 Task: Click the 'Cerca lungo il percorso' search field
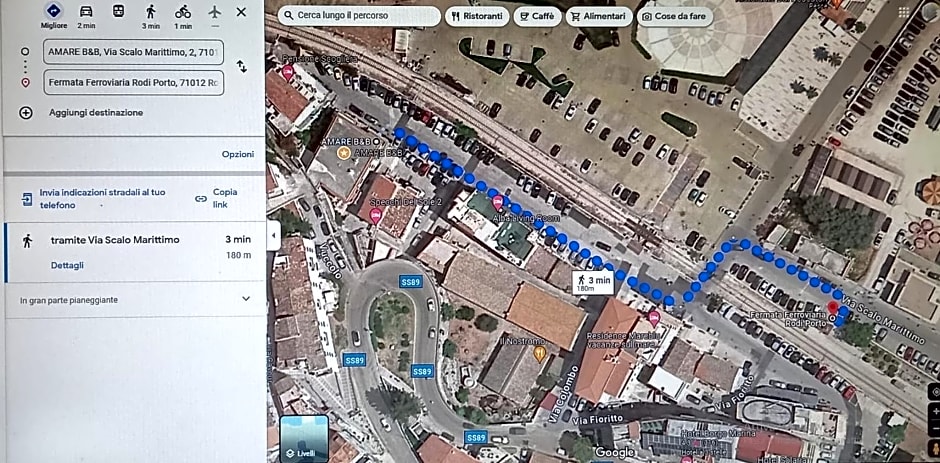pos(359,16)
